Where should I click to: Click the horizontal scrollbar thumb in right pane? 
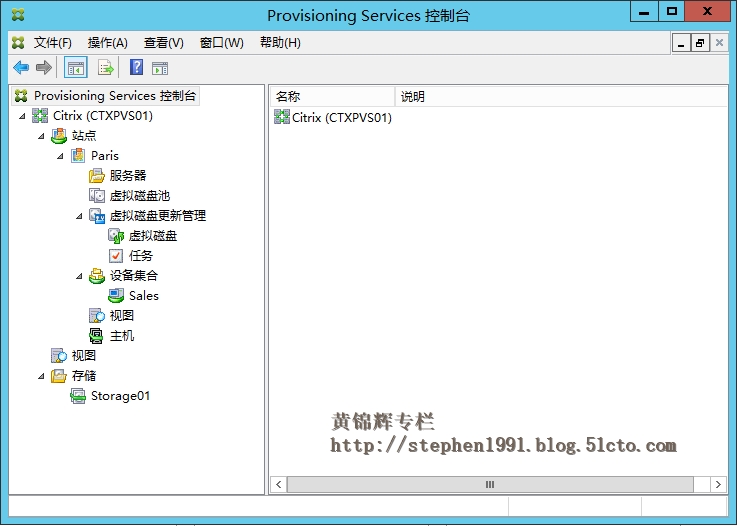[x=490, y=484]
